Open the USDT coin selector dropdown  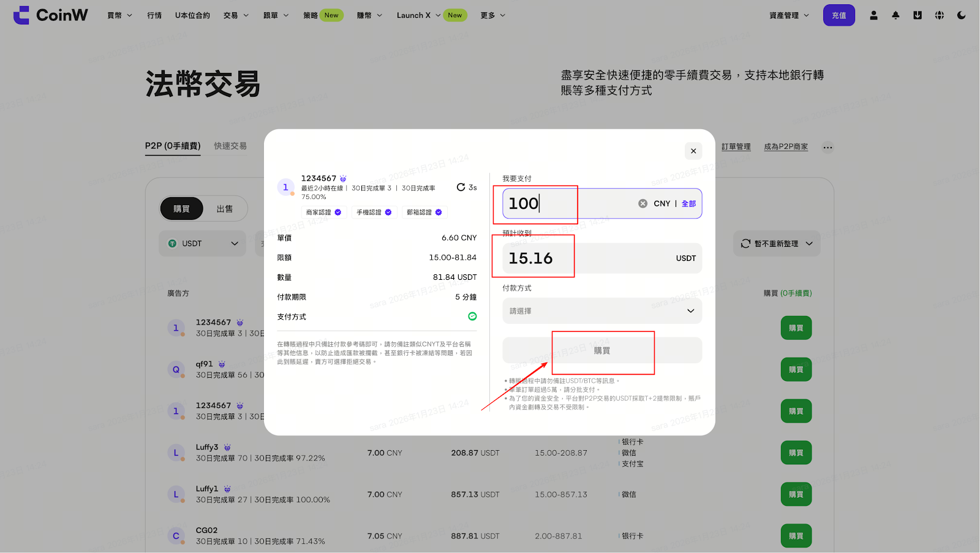202,244
